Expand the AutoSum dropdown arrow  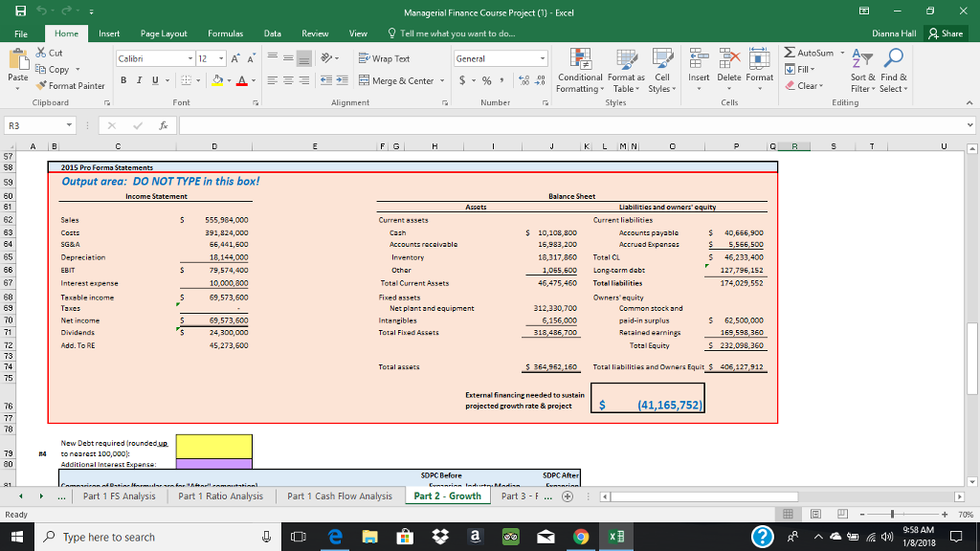point(842,53)
